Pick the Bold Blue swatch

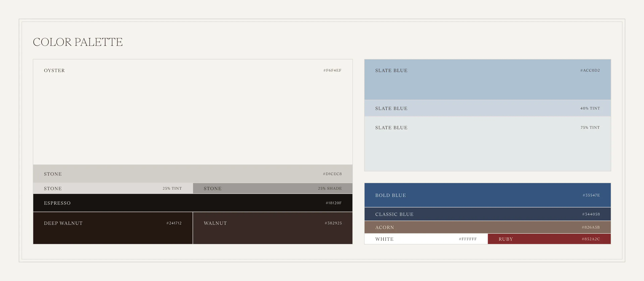coord(488,195)
